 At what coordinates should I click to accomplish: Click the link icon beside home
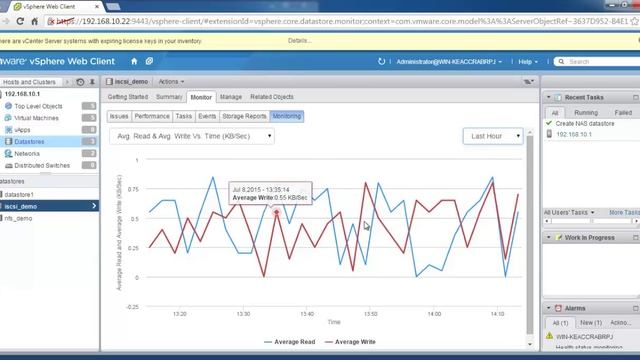pos(149,61)
